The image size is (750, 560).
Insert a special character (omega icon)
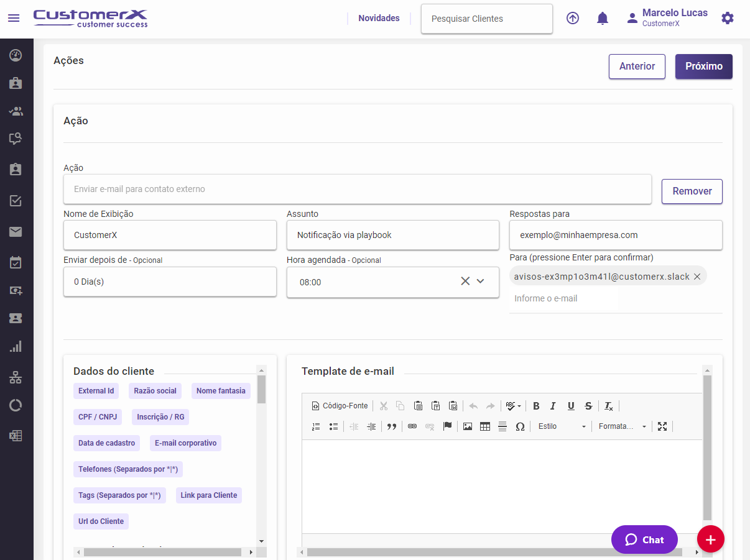(520, 426)
